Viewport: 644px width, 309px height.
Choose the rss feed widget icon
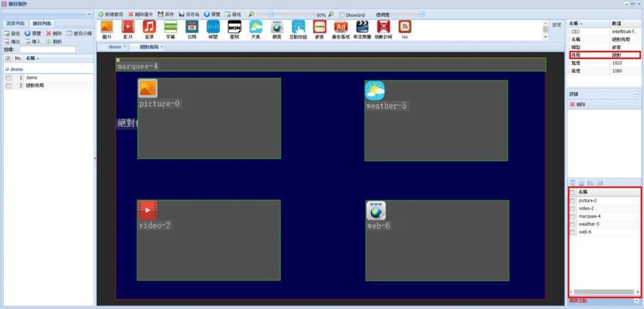click(x=405, y=27)
